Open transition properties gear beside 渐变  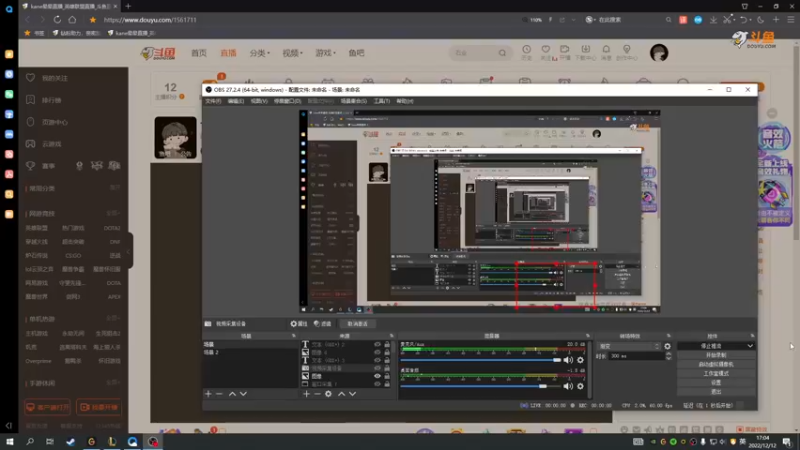(667, 346)
